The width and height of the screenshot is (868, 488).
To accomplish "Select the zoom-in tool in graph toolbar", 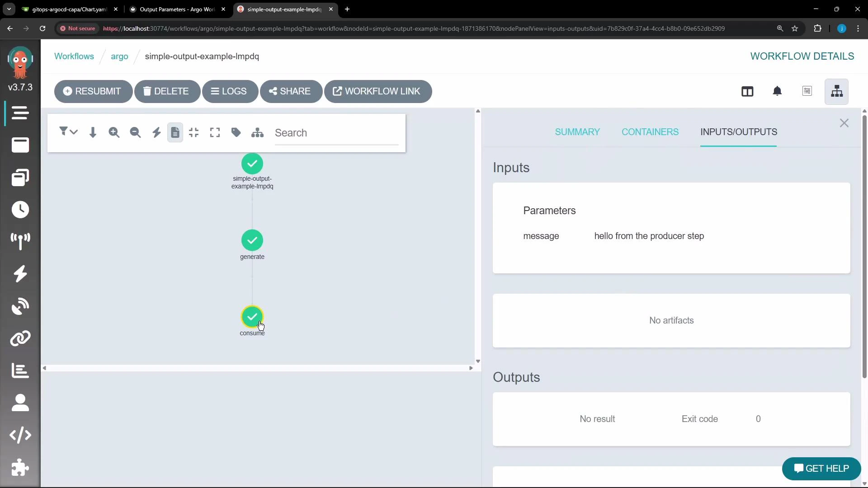I will (x=114, y=132).
